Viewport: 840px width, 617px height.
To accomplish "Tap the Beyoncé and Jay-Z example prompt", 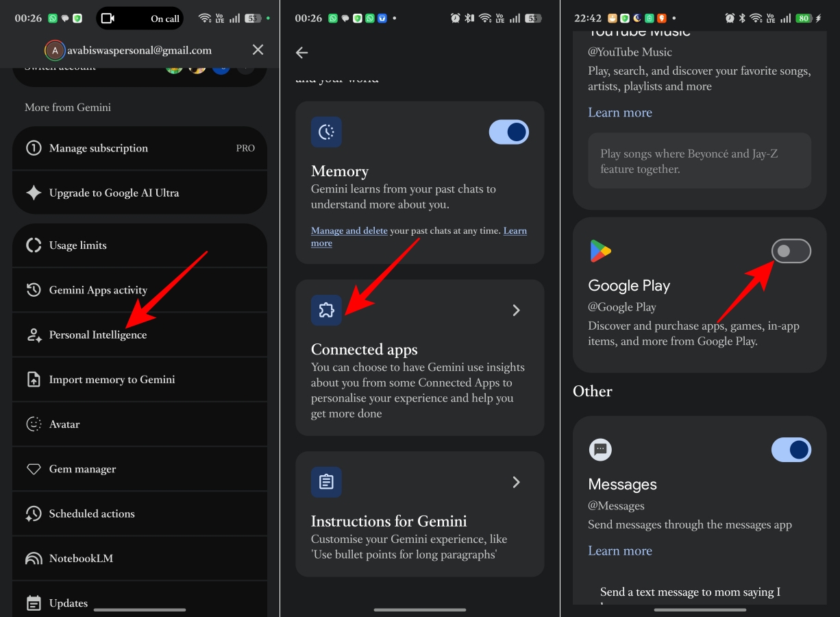I will pyautogui.click(x=700, y=161).
